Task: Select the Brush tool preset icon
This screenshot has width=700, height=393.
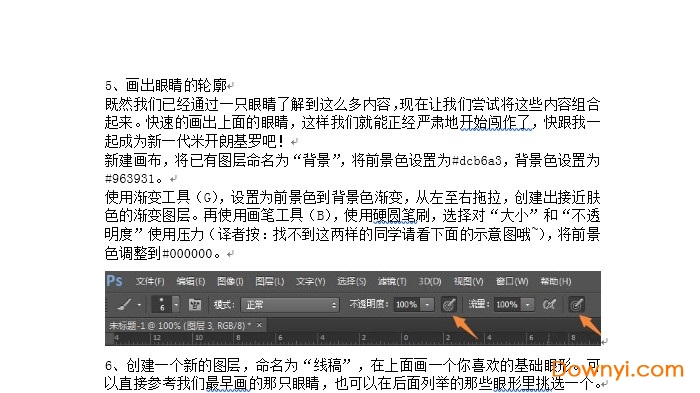Action: [124, 305]
